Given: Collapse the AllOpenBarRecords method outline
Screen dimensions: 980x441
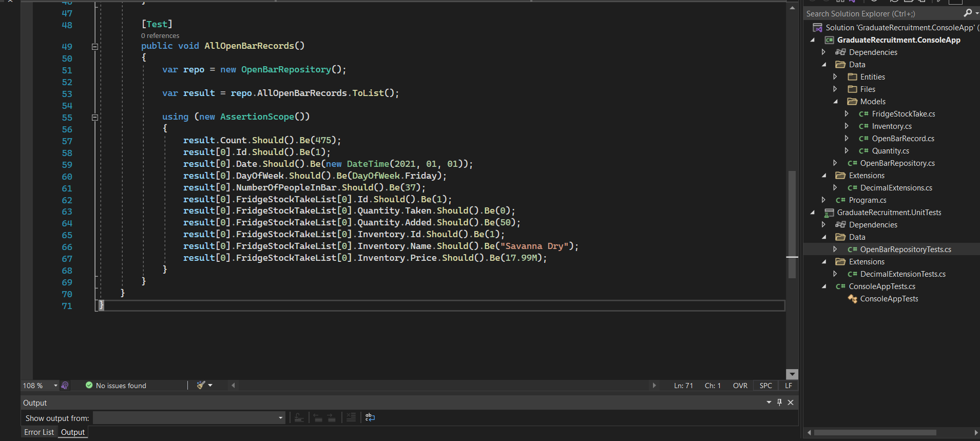Looking at the screenshot, I should 94,47.
